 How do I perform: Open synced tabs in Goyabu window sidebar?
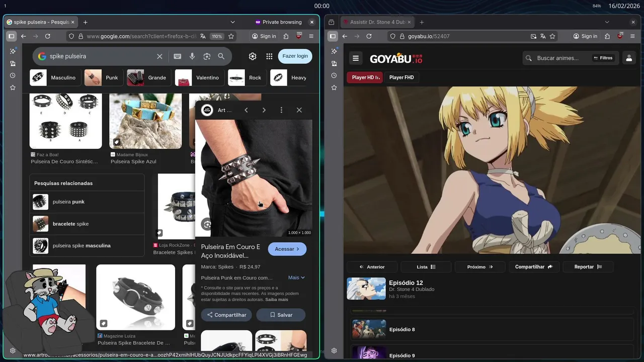point(334,63)
